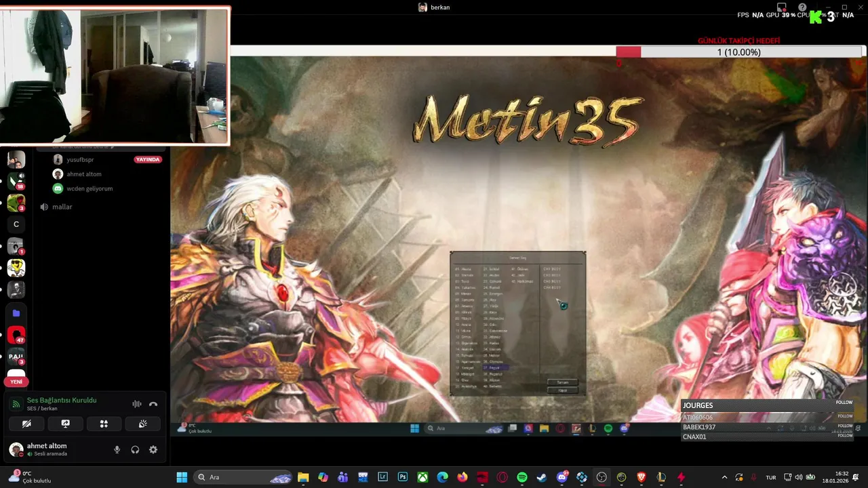This screenshot has height=488, width=868.
Task: Open the Xbox app from the taskbar
Action: 422,477
